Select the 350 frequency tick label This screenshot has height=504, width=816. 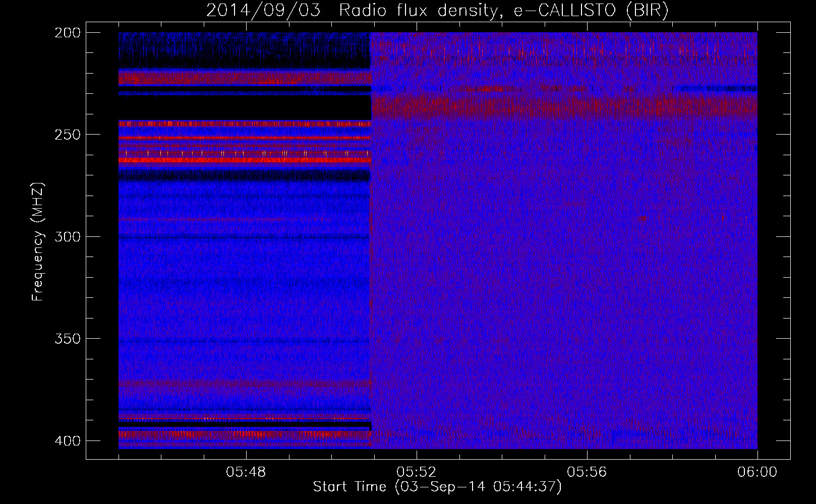(68, 339)
